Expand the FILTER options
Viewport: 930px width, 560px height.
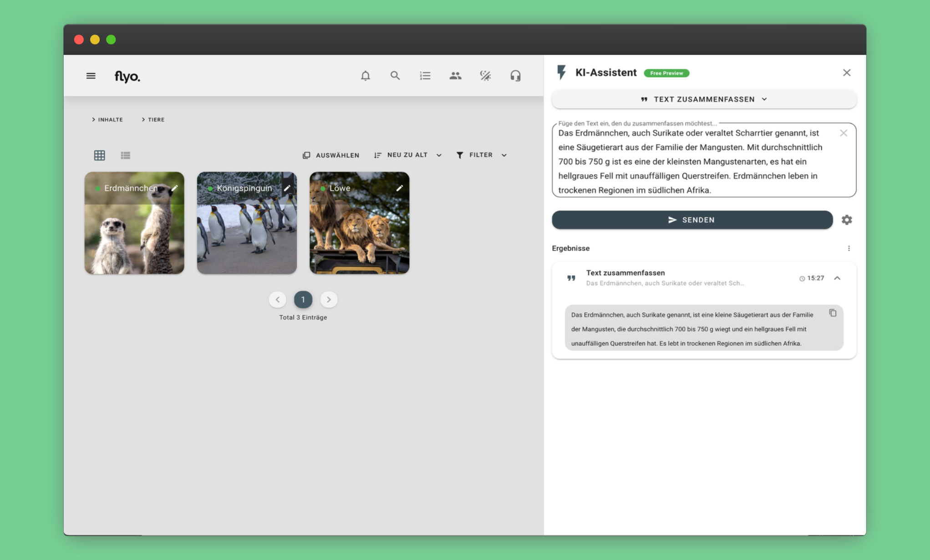(x=481, y=155)
